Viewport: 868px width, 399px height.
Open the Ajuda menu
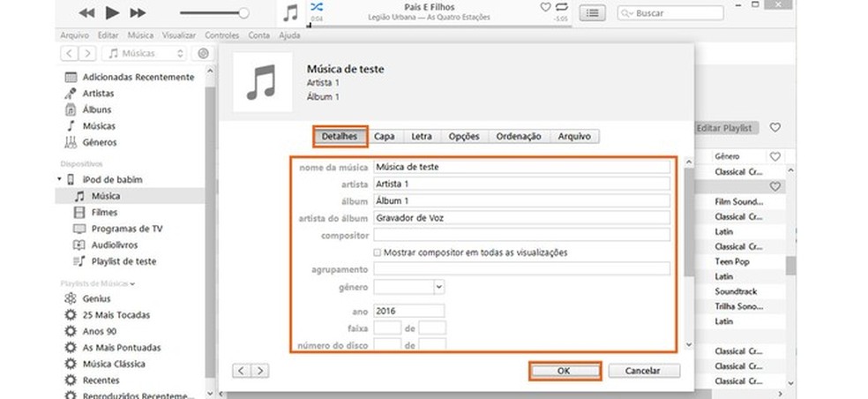point(289,35)
